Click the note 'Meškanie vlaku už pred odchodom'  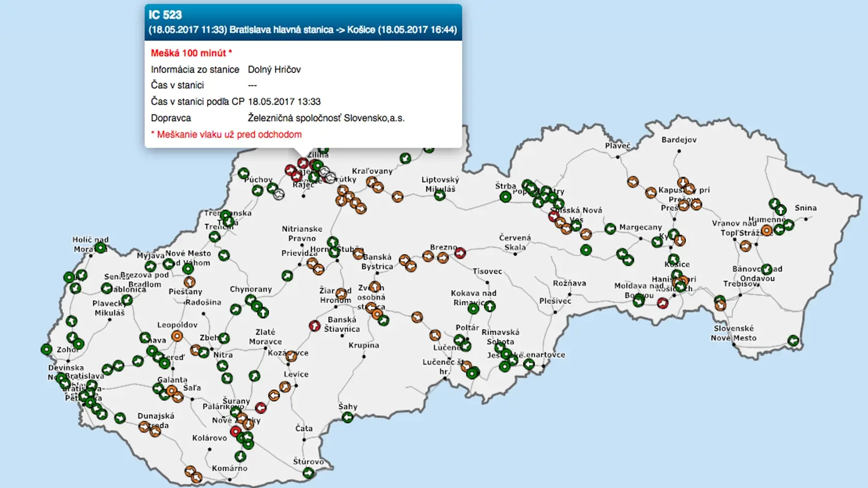(226, 135)
